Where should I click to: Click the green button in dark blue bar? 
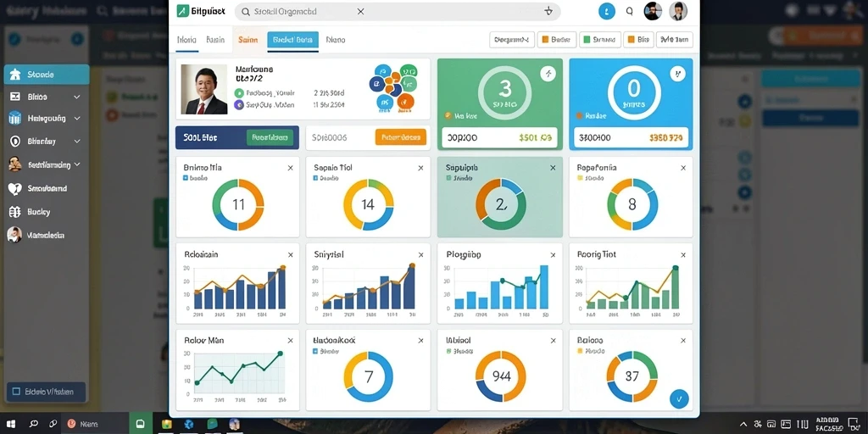tap(270, 137)
